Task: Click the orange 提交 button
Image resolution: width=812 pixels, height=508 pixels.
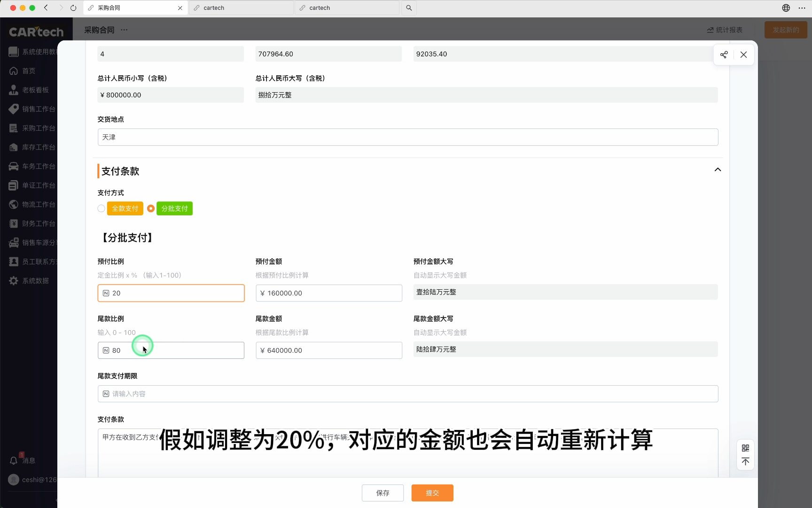Action: click(432, 493)
